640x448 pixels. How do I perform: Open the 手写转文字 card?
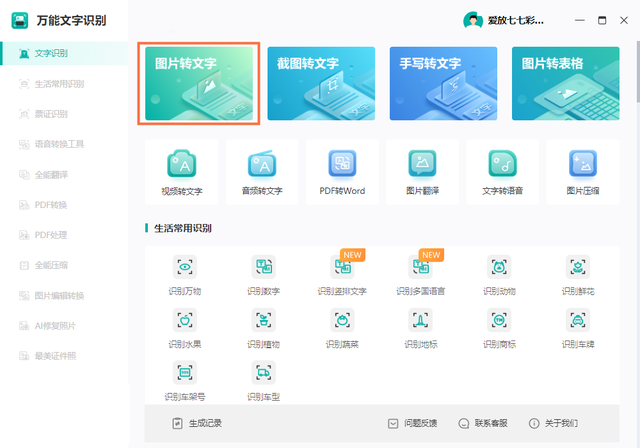(443, 83)
